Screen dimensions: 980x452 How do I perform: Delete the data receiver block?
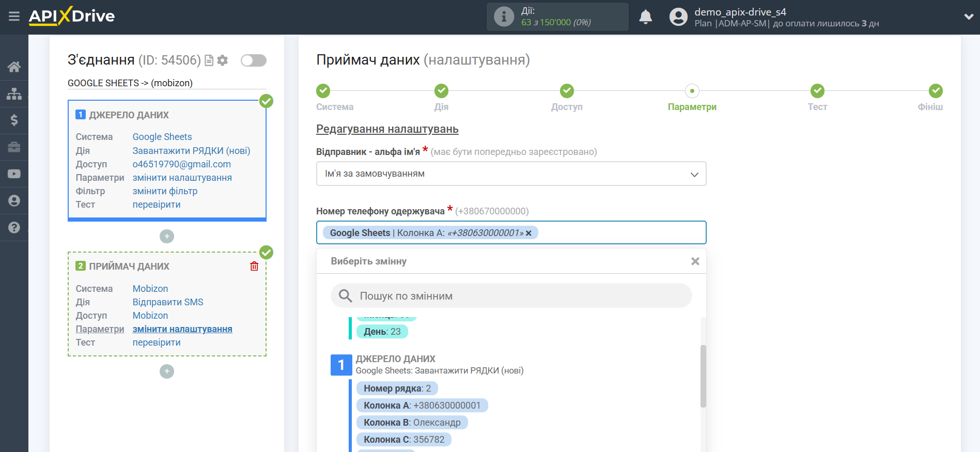point(254,266)
